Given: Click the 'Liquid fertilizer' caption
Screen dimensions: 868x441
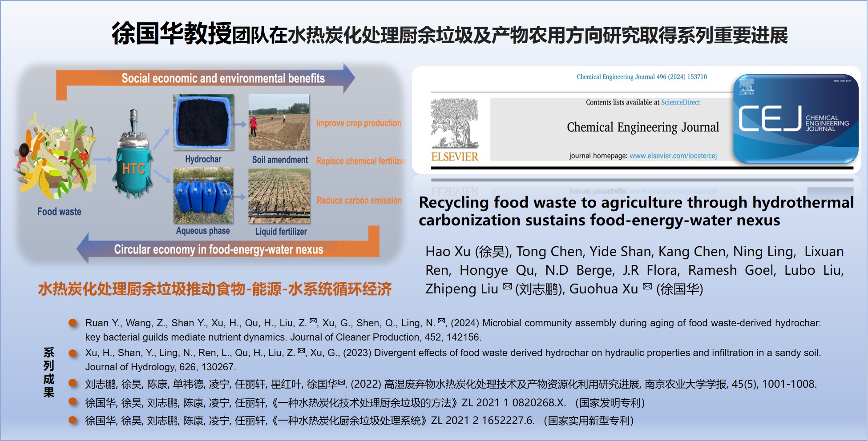Looking at the screenshot, I should click(x=281, y=232).
